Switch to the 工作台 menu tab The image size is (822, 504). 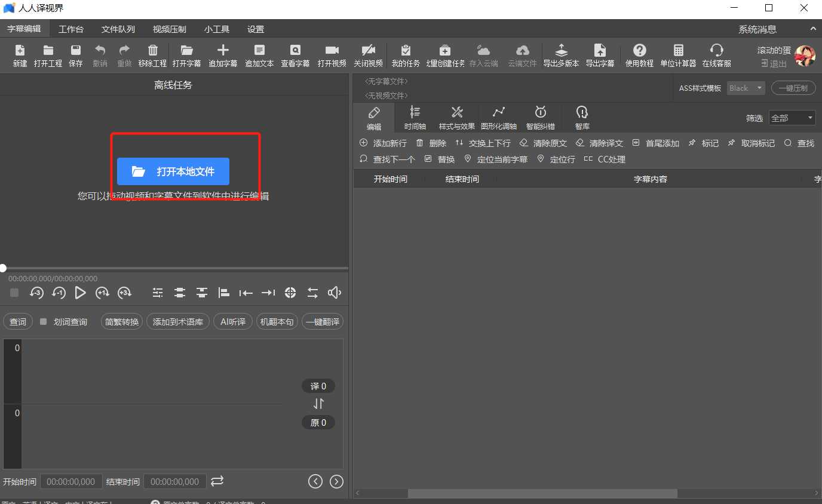(71, 29)
